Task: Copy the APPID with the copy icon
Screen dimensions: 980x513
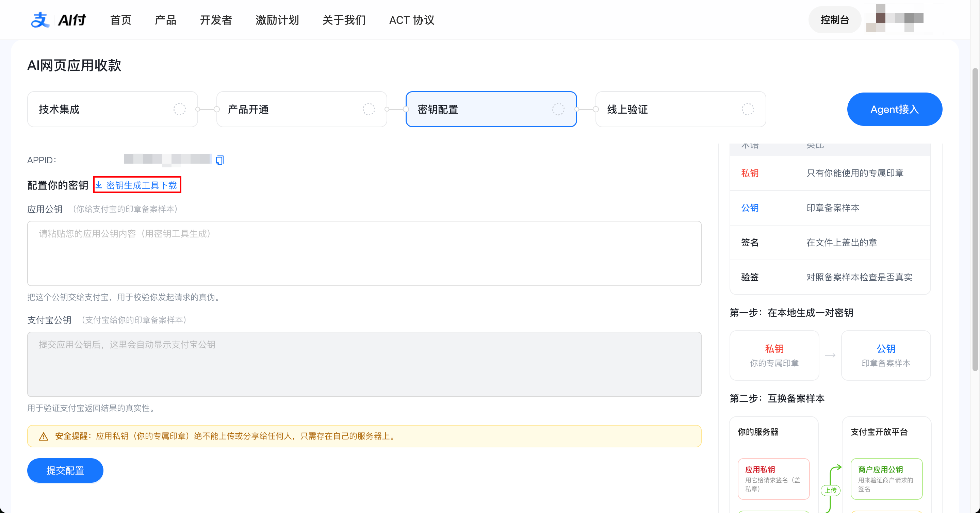Action: (219, 160)
